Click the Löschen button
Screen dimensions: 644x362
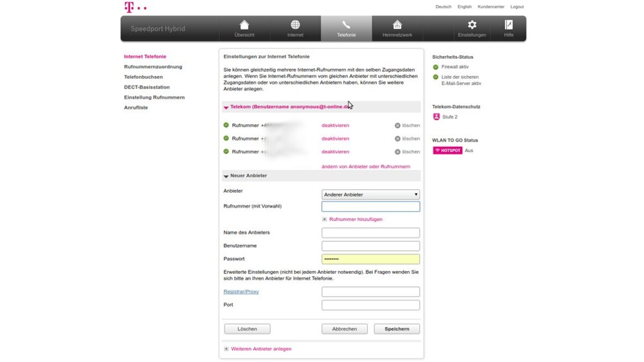(x=247, y=329)
